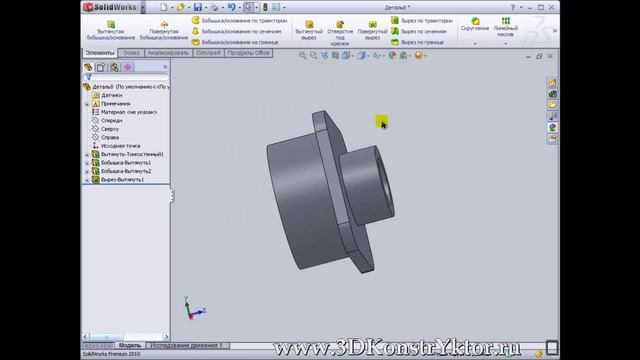This screenshot has height=360, width=640.
Task: Create a new document from the quick toolbar
Action: (164, 7)
